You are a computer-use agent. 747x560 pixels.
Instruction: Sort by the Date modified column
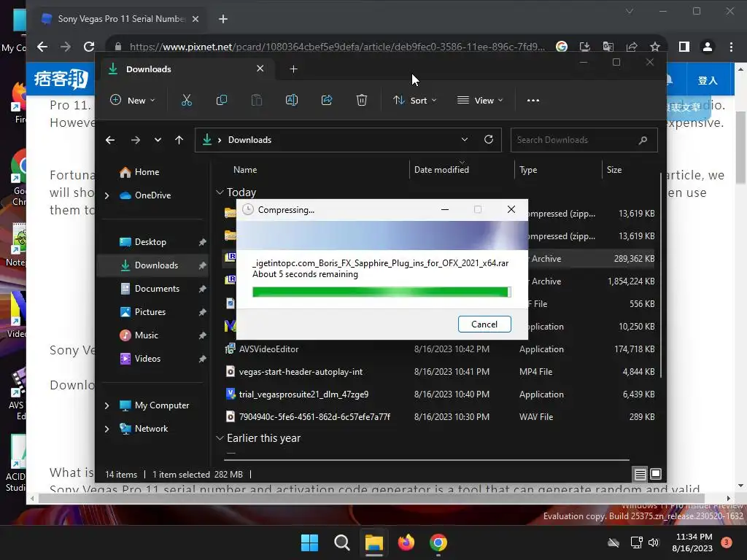coord(441,169)
